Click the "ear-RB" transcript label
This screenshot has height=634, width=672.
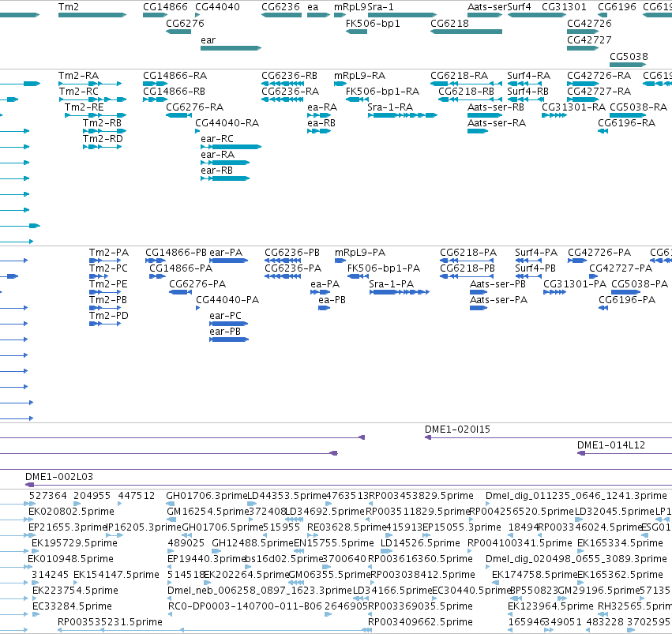[216, 171]
